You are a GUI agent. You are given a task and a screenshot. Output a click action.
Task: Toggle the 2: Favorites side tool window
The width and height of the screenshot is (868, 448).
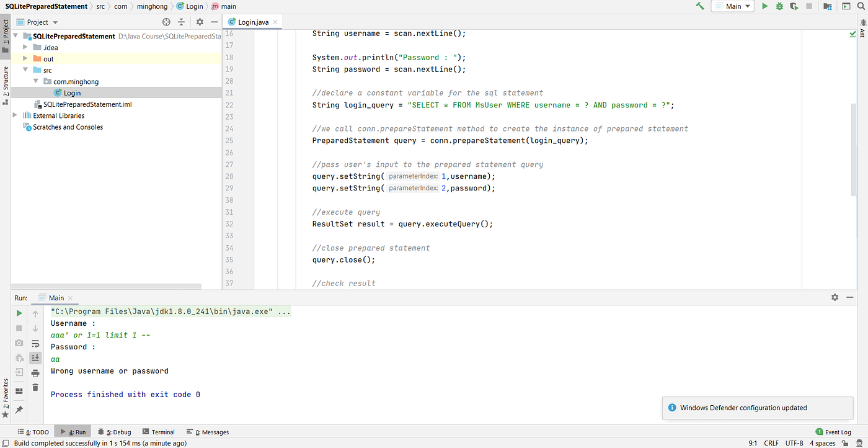coord(5,397)
